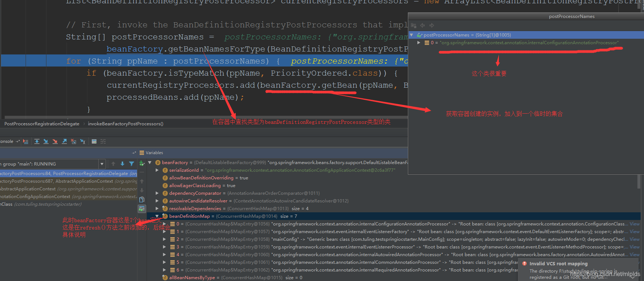Viewport: 644px width, 281px height.
Task: Click the invokeBeanFactoryPostProcessors() breadcrumb
Action: pos(126,124)
